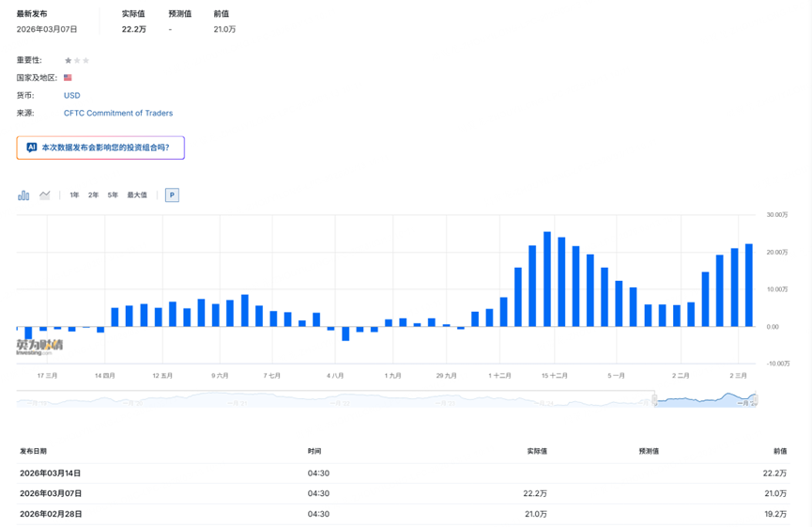
Task: Select the 1年 time range
Action: click(74, 195)
